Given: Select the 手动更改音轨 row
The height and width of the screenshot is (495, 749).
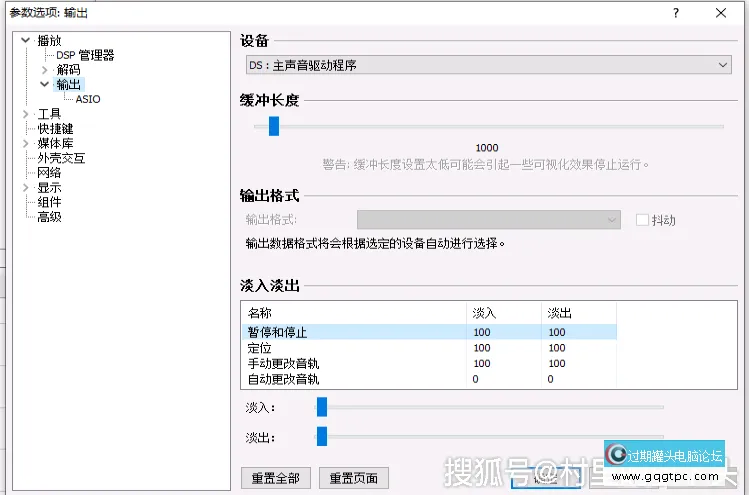Looking at the screenshot, I should 429,364.
